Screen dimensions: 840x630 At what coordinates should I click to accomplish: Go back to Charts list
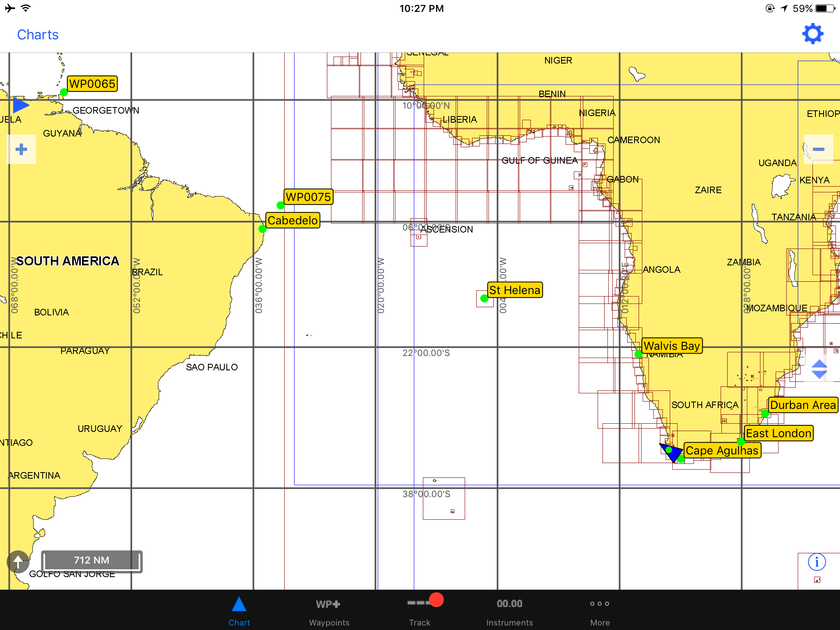point(38,34)
